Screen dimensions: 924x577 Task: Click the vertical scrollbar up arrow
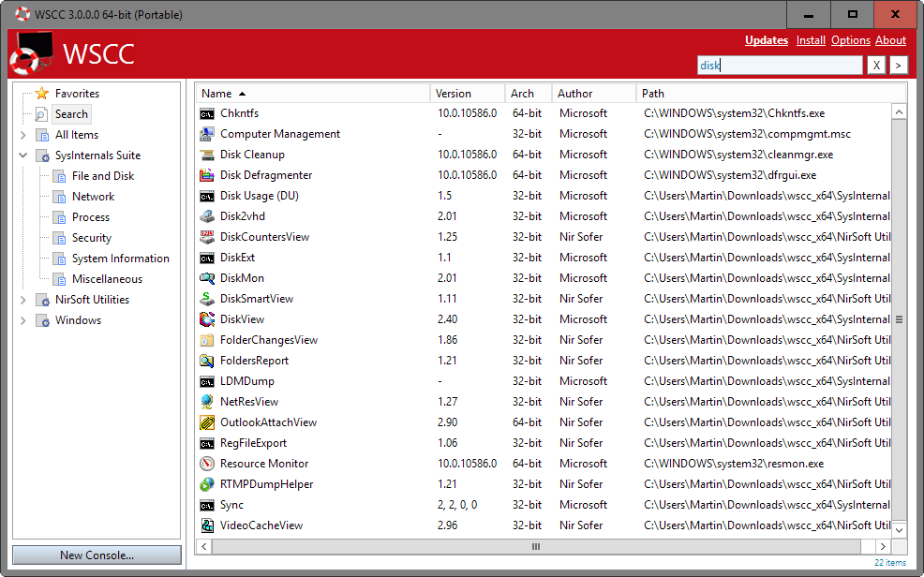coord(899,111)
